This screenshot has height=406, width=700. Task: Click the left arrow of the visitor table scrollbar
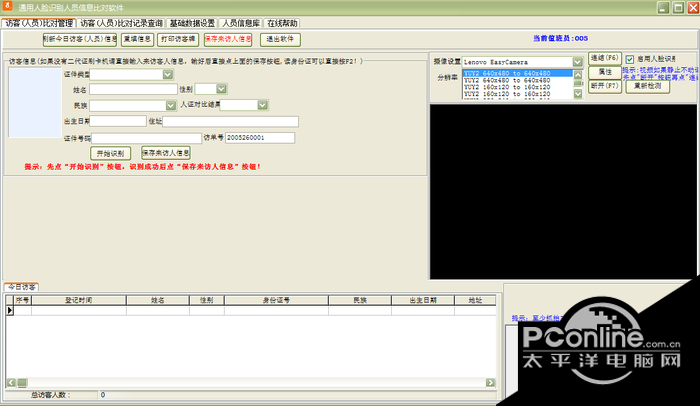11,382
